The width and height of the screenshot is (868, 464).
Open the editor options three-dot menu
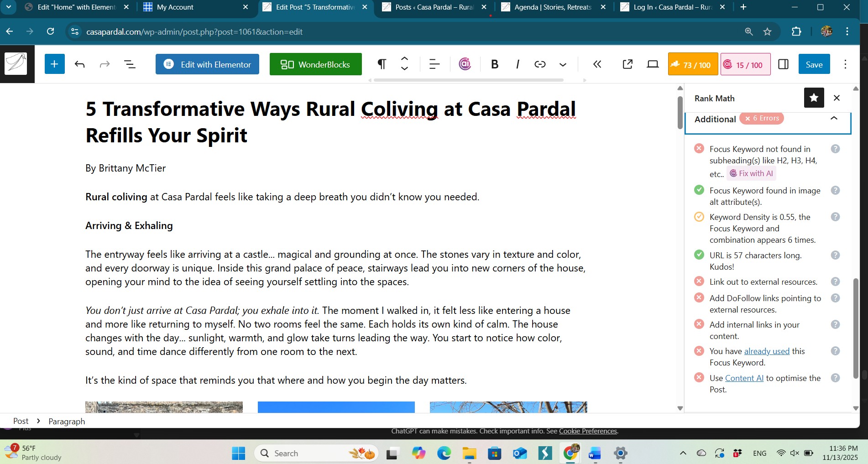coord(845,64)
